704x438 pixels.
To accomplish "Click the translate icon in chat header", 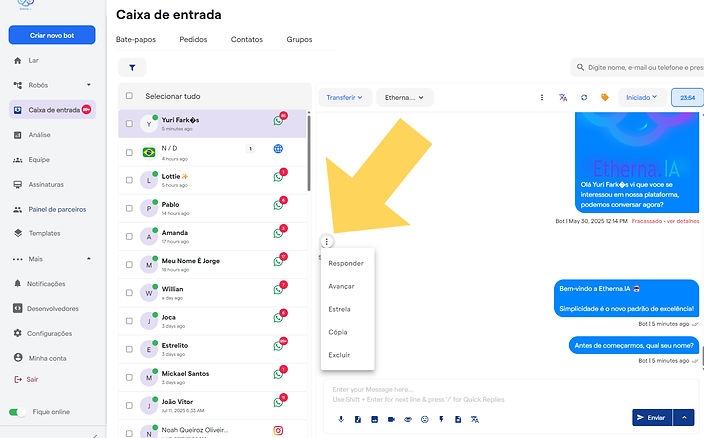I will [x=563, y=97].
